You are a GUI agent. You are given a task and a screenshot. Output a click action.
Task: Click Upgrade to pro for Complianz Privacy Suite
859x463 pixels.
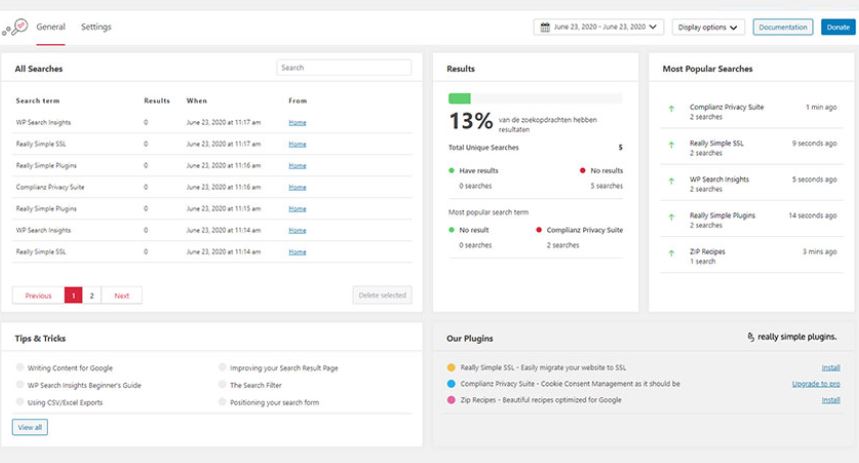pos(816,384)
